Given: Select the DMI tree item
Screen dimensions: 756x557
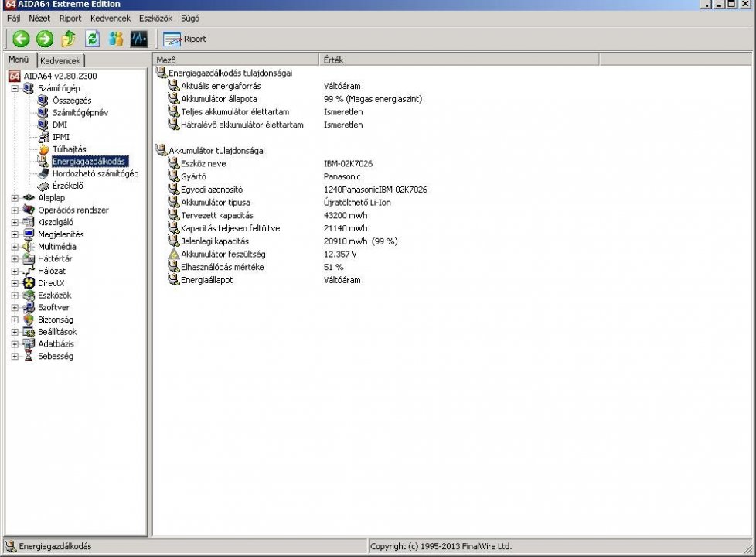Looking at the screenshot, I should 60,125.
